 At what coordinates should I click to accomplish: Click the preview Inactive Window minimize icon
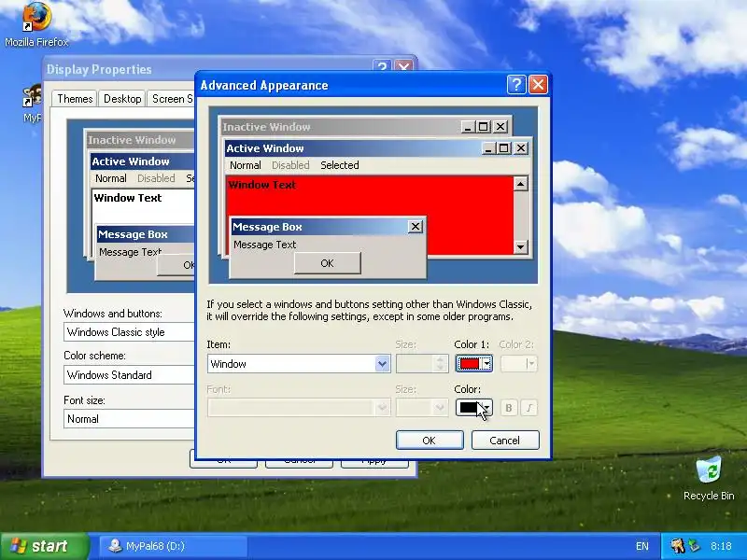click(468, 127)
